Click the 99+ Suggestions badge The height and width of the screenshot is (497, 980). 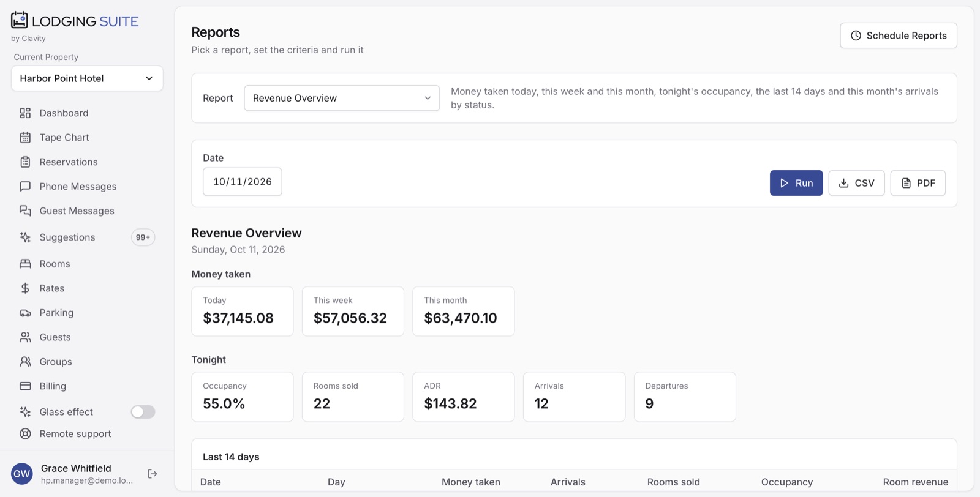(x=143, y=237)
